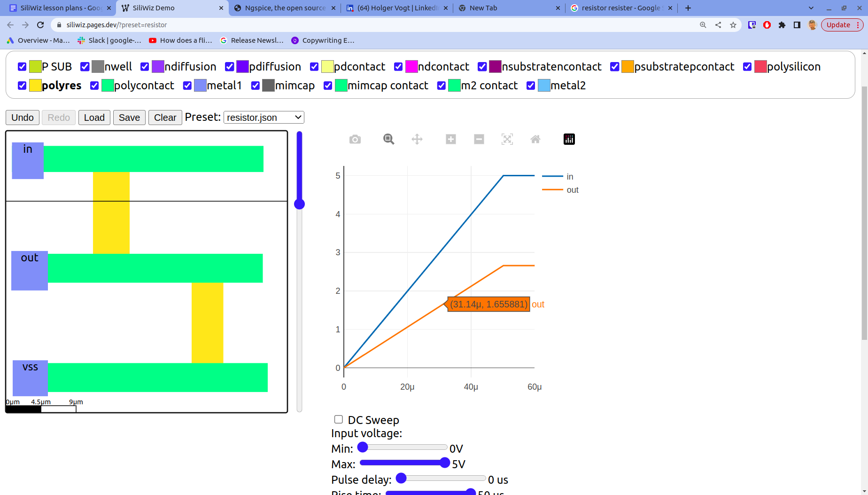Select the plot Zoom magnifier tool
Viewport: 868px width, 495px height.
tap(388, 139)
